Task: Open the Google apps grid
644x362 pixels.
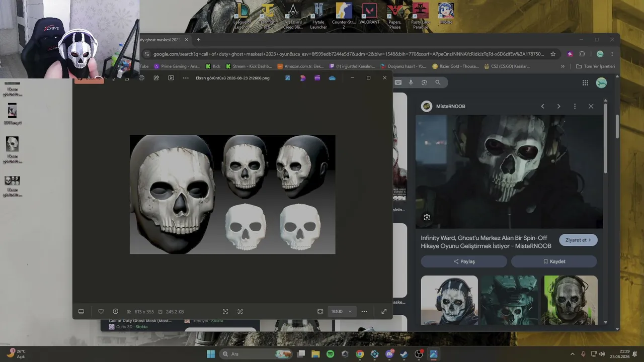Action: [585, 83]
